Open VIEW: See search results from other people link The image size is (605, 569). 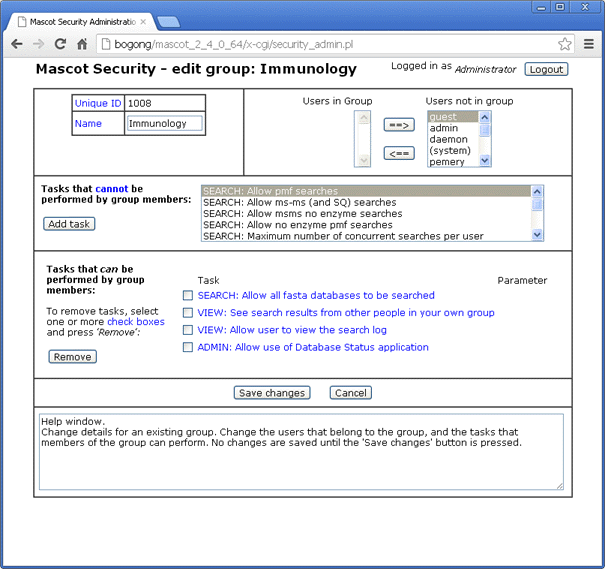346,312
